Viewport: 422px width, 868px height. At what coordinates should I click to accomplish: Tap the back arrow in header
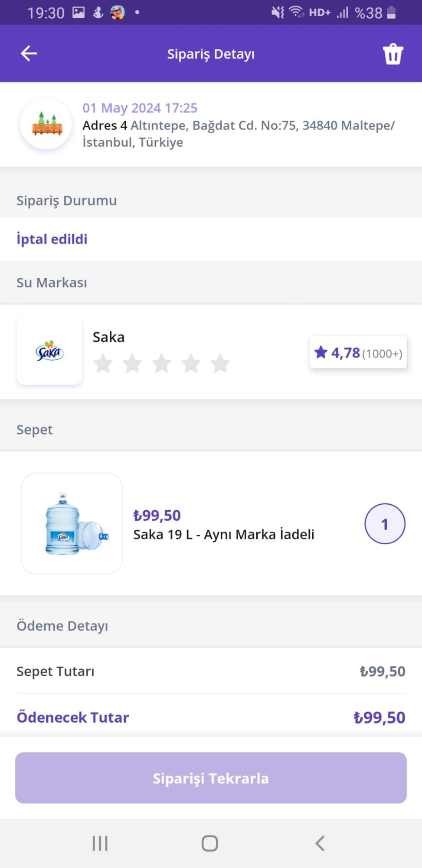pos(29,54)
